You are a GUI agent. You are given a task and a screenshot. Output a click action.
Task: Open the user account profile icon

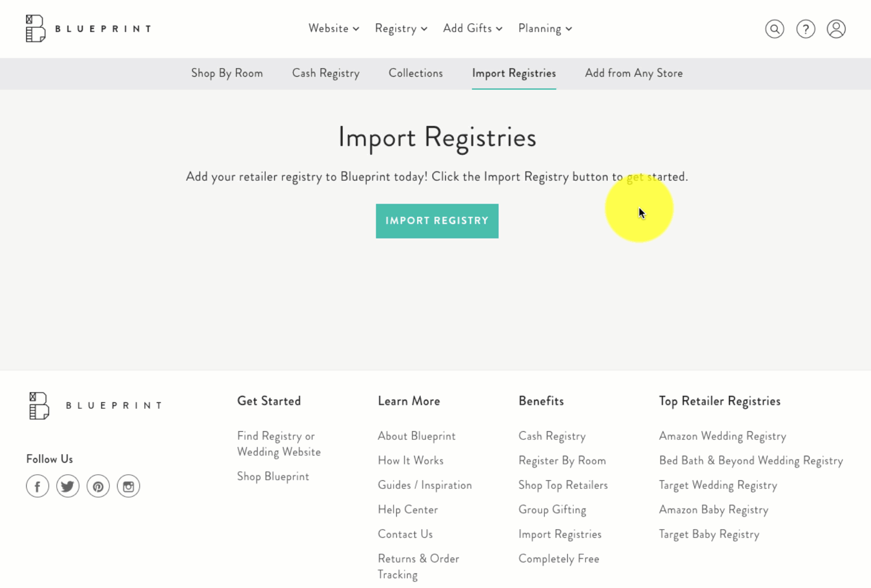[836, 29]
